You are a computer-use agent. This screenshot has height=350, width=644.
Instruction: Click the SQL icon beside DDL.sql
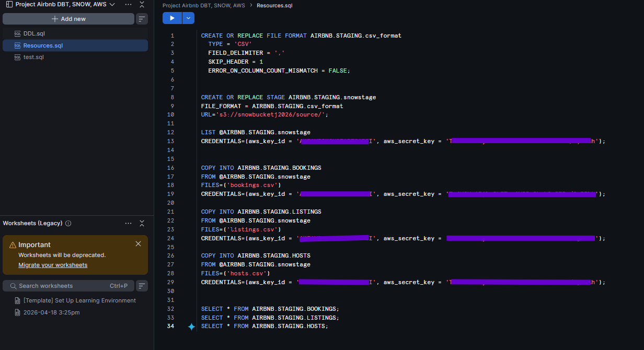[17, 33]
